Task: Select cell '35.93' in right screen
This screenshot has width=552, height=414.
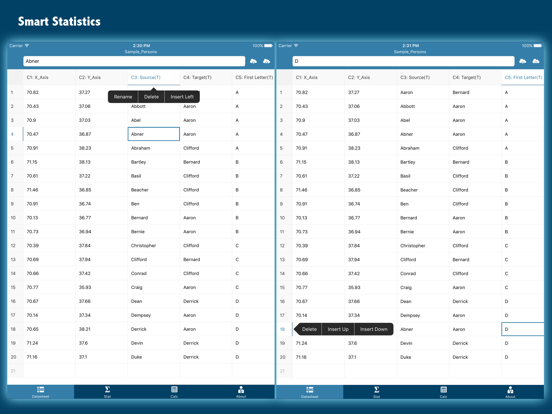Action: [x=371, y=288]
